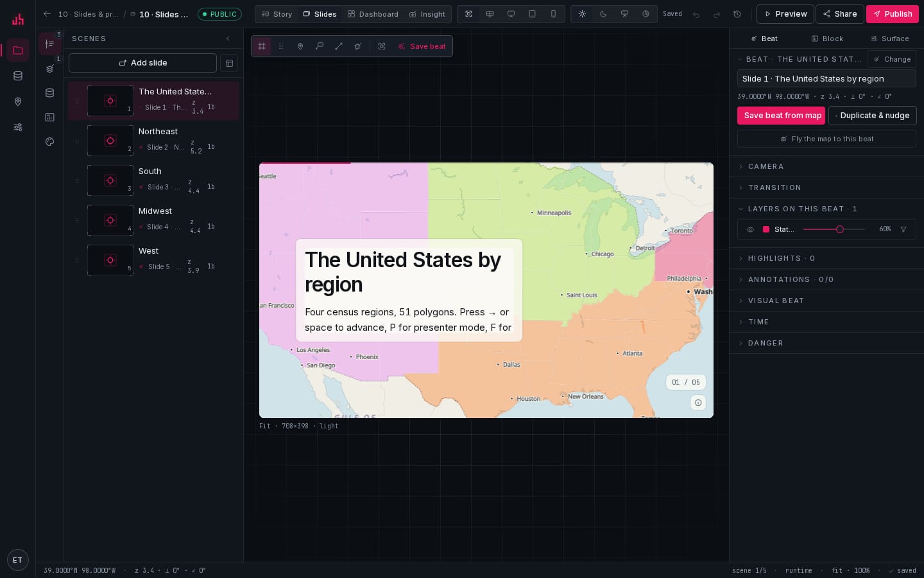Select the Beat tab in right panel
The width and height of the screenshot is (924, 578).
[x=764, y=39]
